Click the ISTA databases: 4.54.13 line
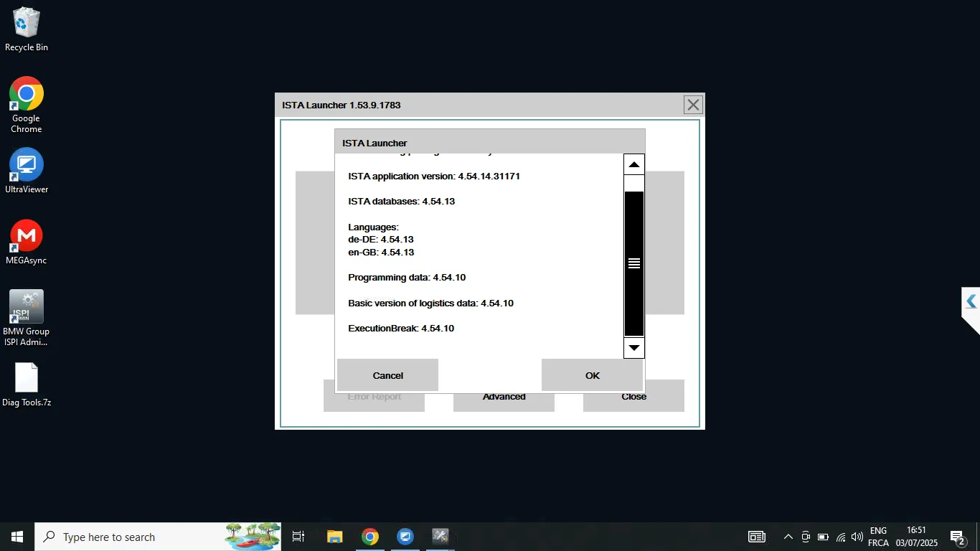Viewport: 980px width, 551px height. pyautogui.click(x=402, y=202)
